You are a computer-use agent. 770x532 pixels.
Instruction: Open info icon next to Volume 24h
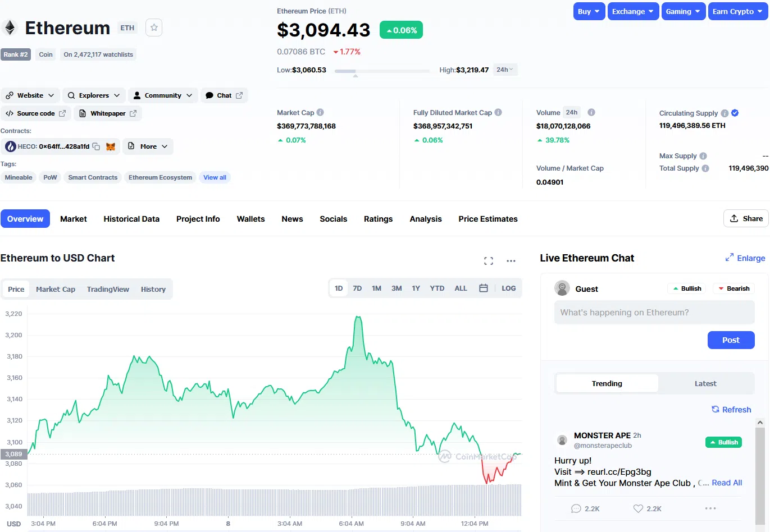[591, 112]
